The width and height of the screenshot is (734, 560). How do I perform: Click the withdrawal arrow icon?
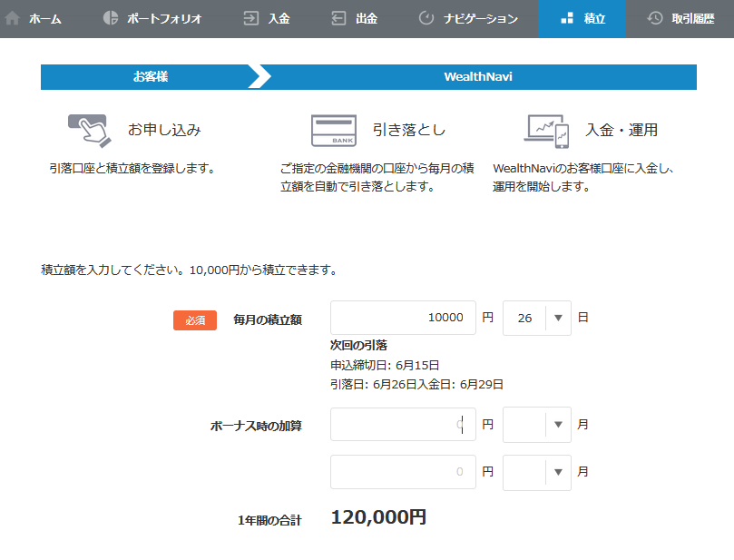[338, 18]
